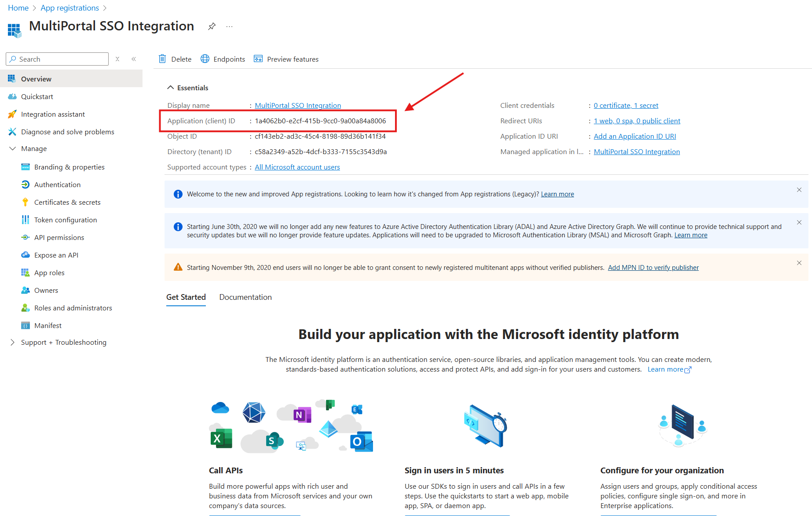Screen dimensions: 812x516
Task: Go to Home breadcrumb
Action: (18, 8)
